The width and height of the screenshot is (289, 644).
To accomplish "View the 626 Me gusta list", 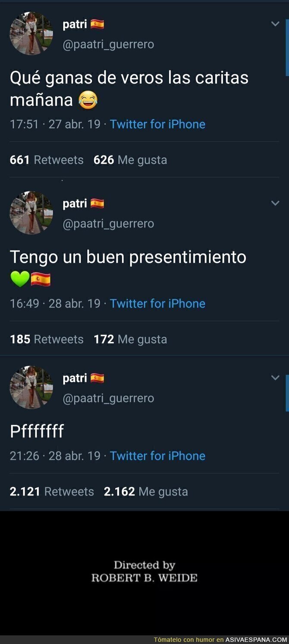I will (x=130, y=160).
